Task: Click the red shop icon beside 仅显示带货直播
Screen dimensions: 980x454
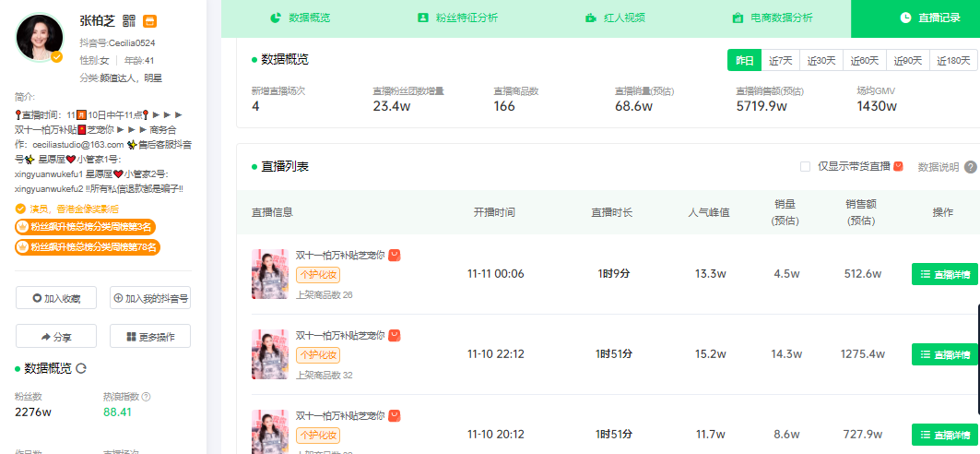Action: coord(898,166)
